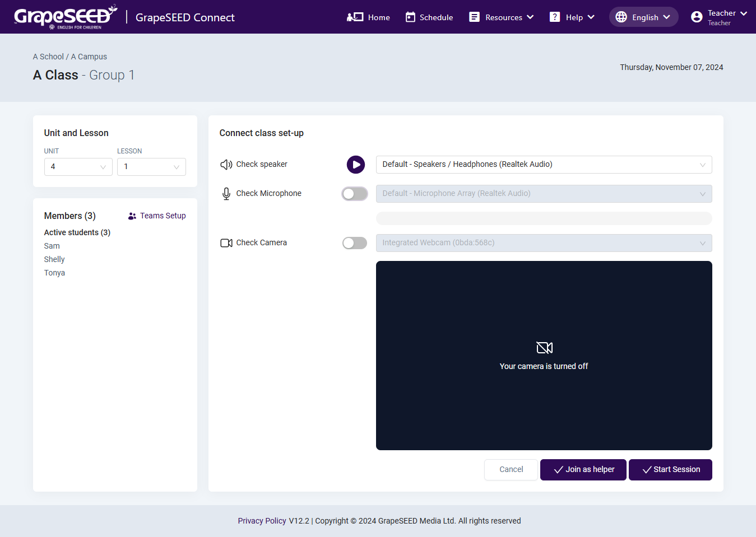
Task: Click the GrapeSEED logo
Action: [66, 17]
